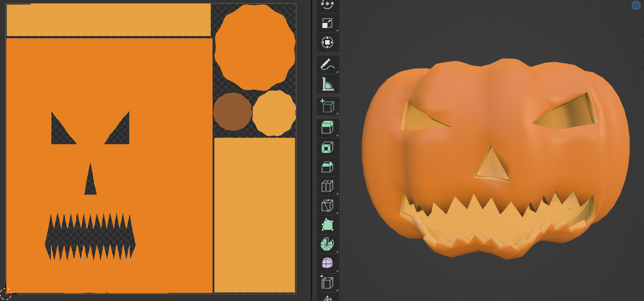This screenshot has height=301, width=644.
Task: Click the nose triangle cutout in UV map
Action: [91, 182]
